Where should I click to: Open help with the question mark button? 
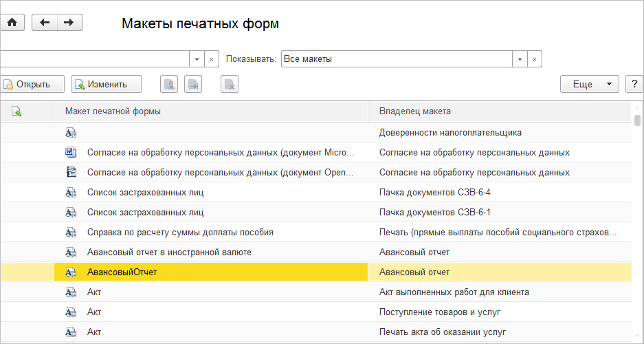(632, 84)
